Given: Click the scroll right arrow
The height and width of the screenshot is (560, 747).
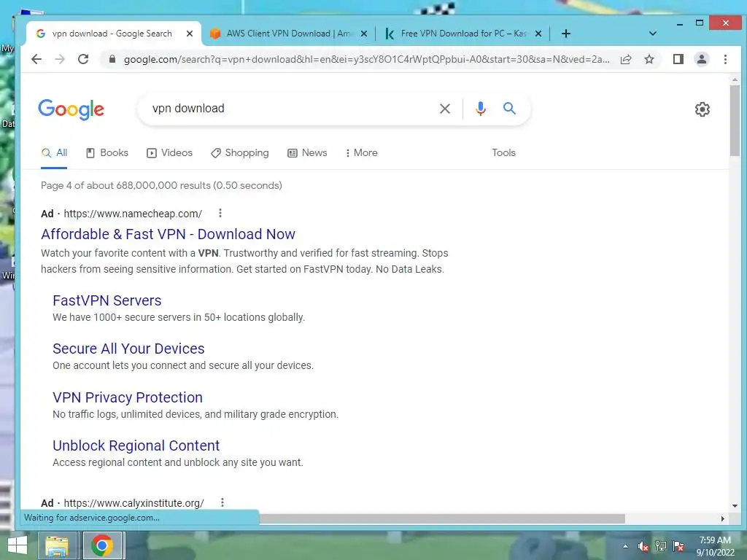Looking at the screenshot, I should click(x=722, y=518).
